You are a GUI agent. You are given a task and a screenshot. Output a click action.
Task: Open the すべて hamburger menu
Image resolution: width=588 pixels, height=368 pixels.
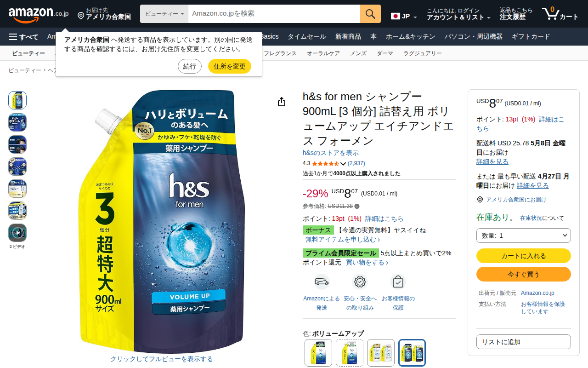click(24, 37)
